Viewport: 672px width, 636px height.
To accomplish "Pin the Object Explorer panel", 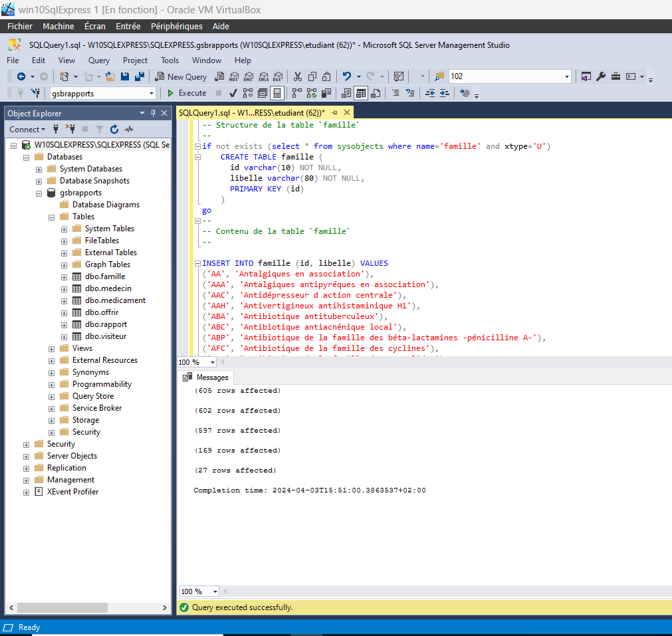I will [x=154, y=114].
